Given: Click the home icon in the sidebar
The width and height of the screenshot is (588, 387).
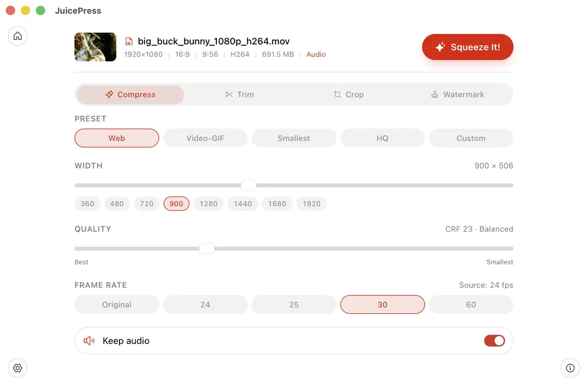Looking at the screenshot, I should click(18, 36).
